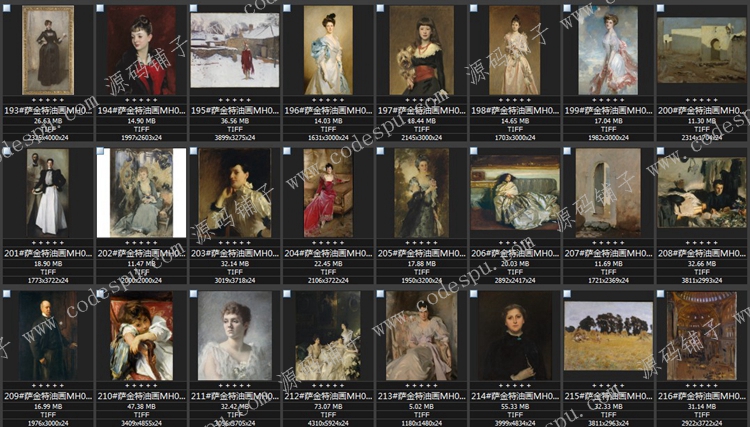750x427 pixels.
Task: Select the domed interior painting thumbnail 216
Action: tap(702, 336)
